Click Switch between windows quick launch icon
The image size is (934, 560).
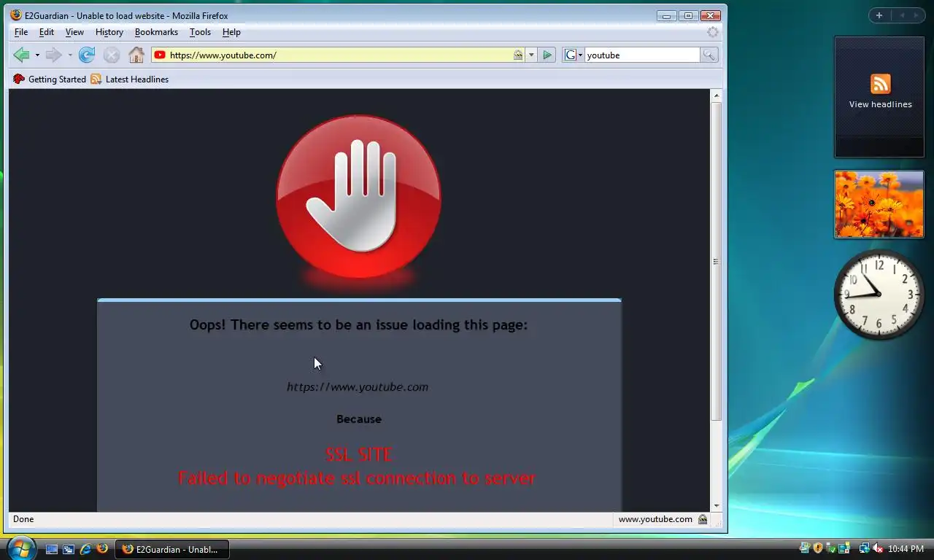click(x=69, y=549)
